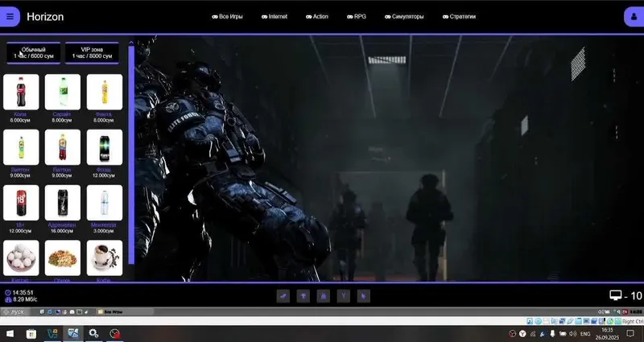Image resolution: width=644 pixels, height=342 pixels.
Task: Choose the Adrenaline can product thumbnail
Action: click(63, 203)
